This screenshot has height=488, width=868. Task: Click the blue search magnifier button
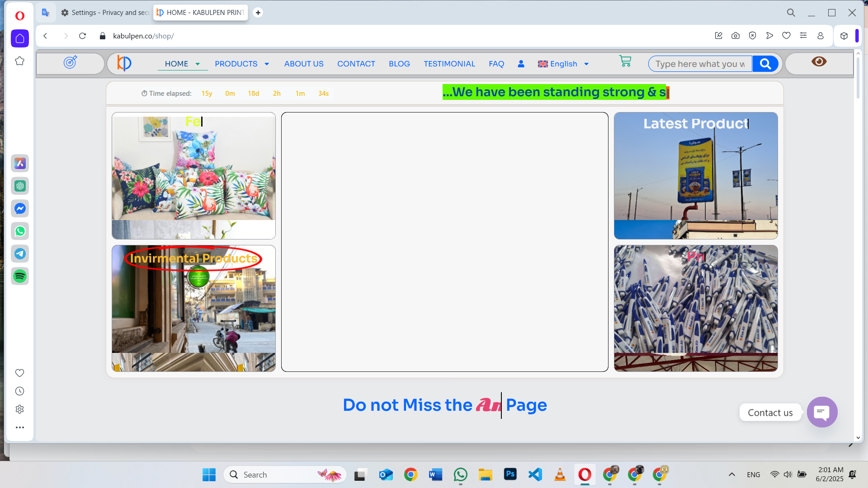point(765,64)
